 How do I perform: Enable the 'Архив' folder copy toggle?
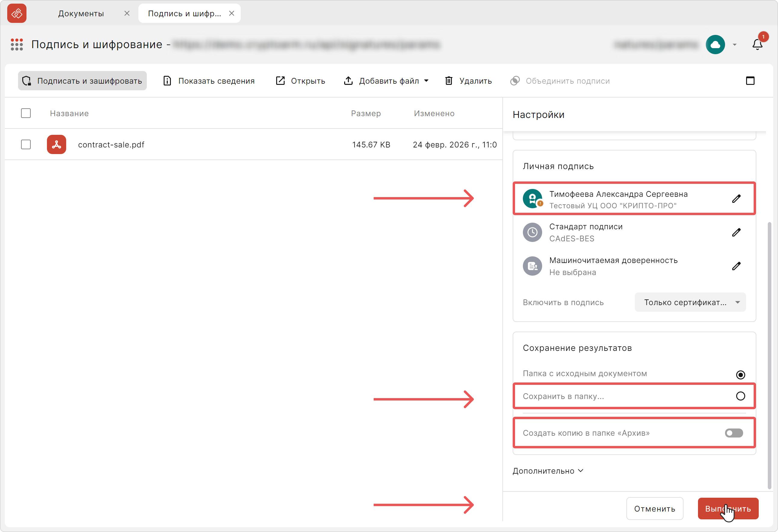pos(734,433)
